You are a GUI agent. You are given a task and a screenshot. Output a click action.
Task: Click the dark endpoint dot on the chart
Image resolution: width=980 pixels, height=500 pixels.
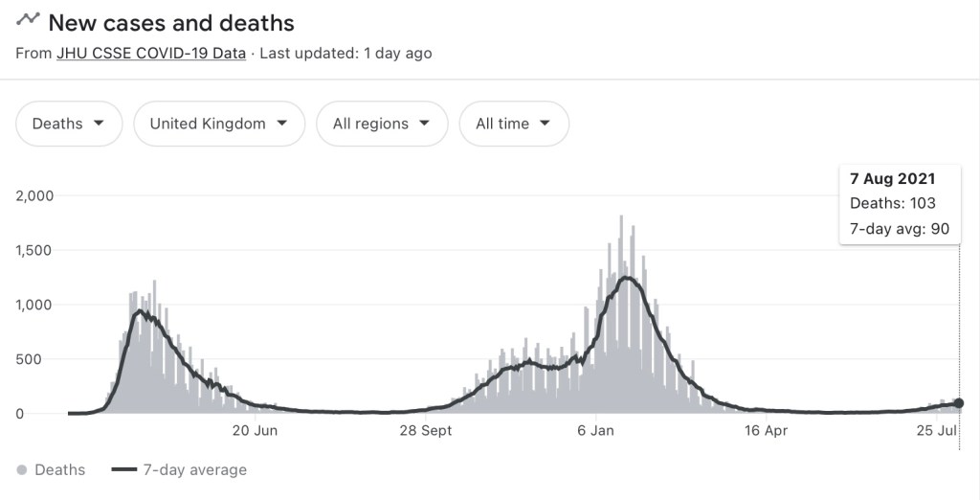coord(959,404)
